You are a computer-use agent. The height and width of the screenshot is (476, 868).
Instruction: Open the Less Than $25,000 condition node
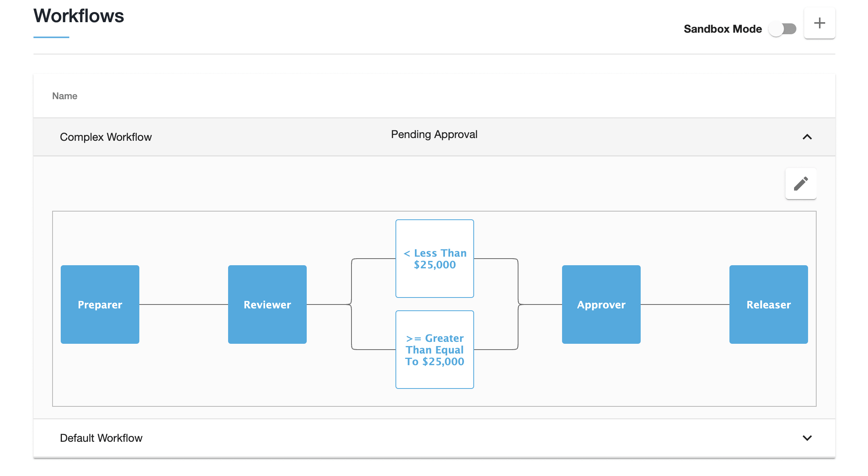(x=434, y=259)
